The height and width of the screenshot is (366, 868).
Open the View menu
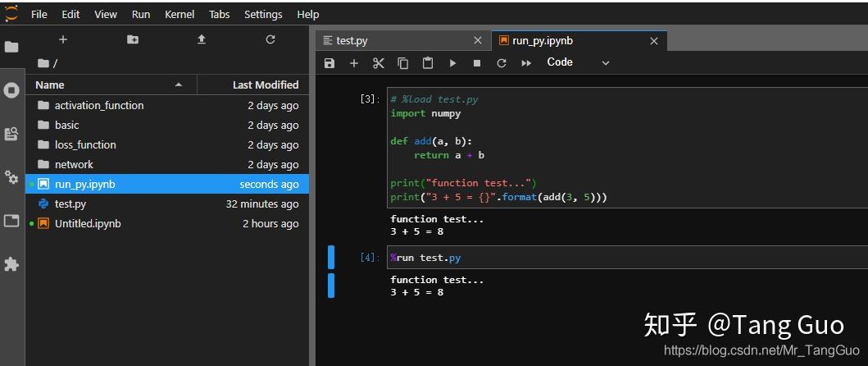pyautogui.click(x=105, y=15)
